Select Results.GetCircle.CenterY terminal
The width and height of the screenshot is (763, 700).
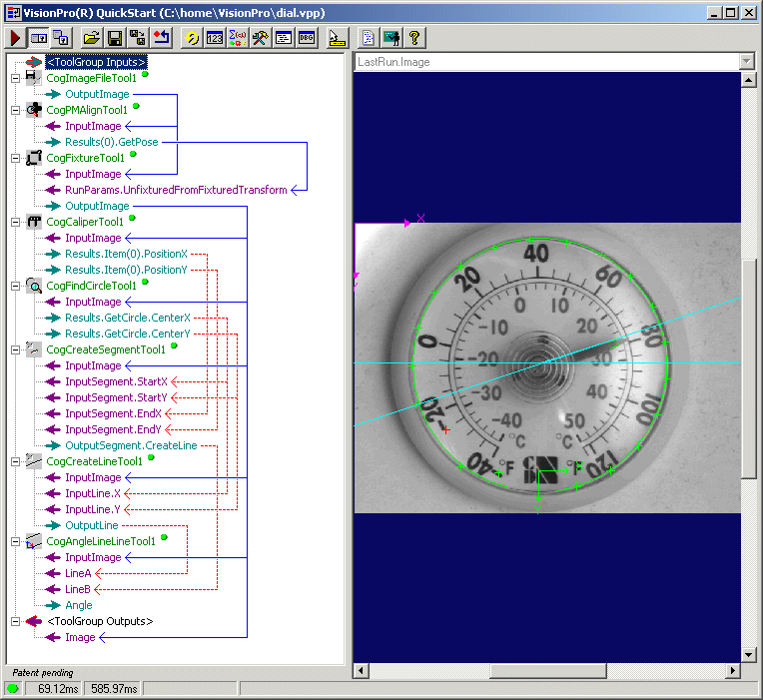click(x=128, y=334)
